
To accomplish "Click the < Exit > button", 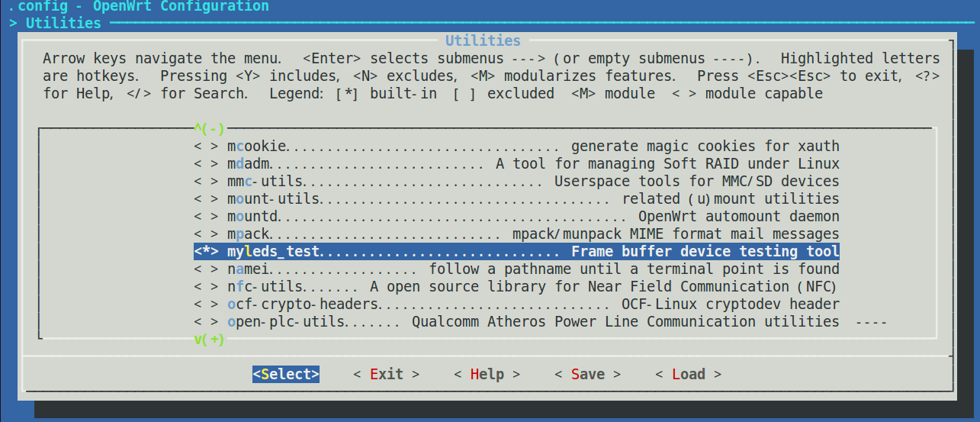I will point(387,374).
